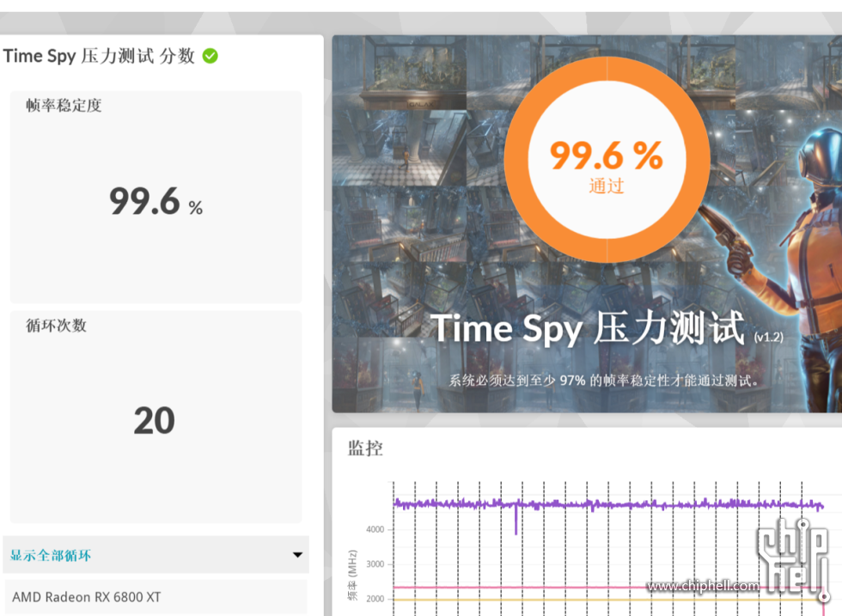Click the loop count value 20
The width and height of the screenshot is (842, 616).
[x=154, y=420]
